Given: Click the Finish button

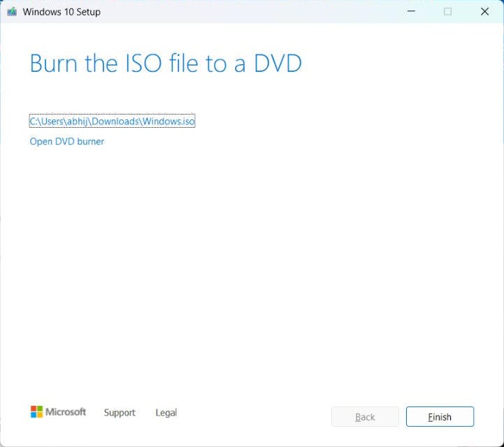Looking at the screenshot, I should coord(440,416).
